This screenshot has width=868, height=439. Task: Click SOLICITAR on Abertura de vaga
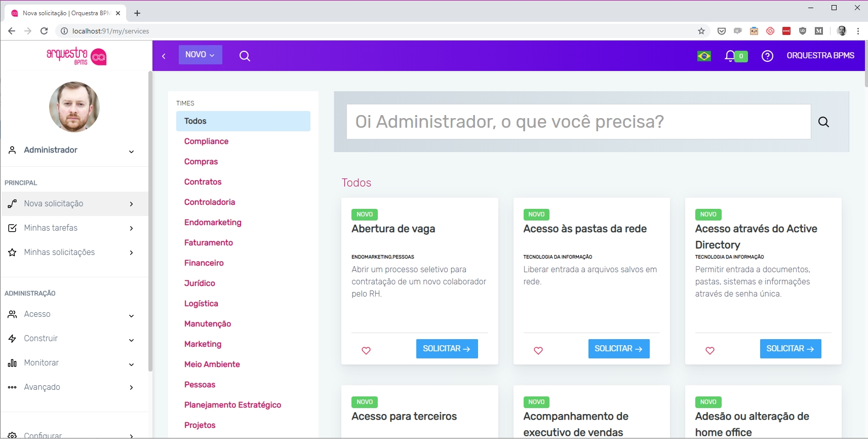pyautogui.click(x=447, y=349)
